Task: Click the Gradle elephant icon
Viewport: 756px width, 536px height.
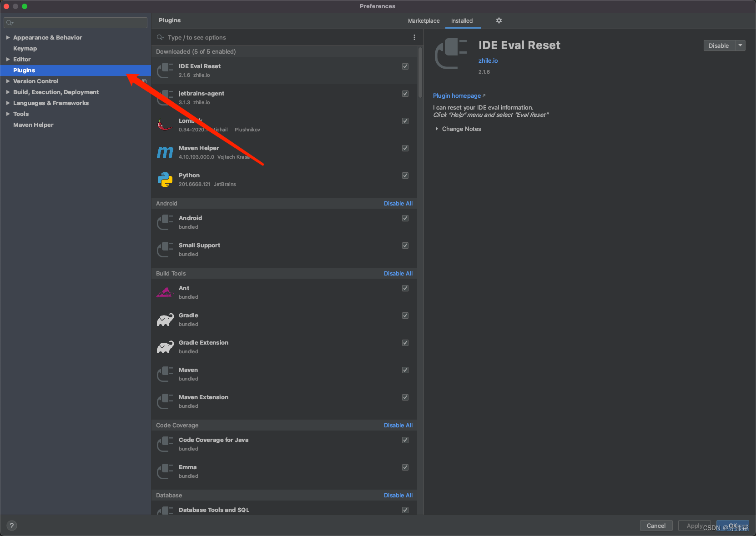Action: (x=165, y=320)
